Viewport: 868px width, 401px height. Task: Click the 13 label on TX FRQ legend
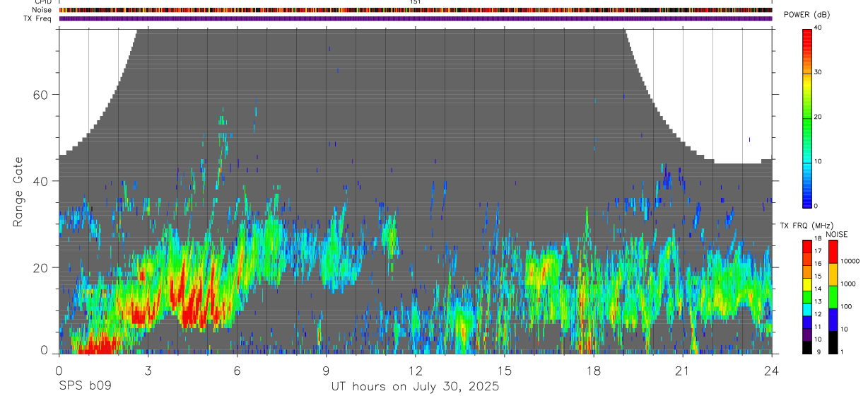(x=817, y=302)
